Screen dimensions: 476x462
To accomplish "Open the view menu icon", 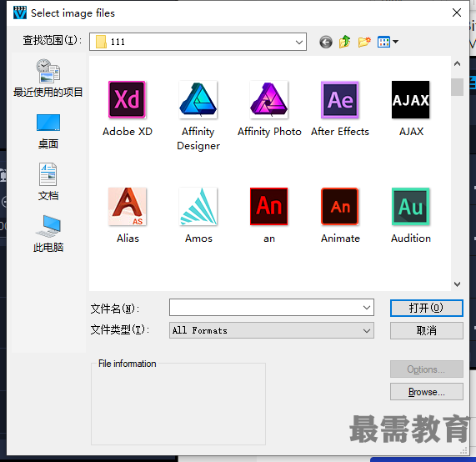I will [383, 42].
